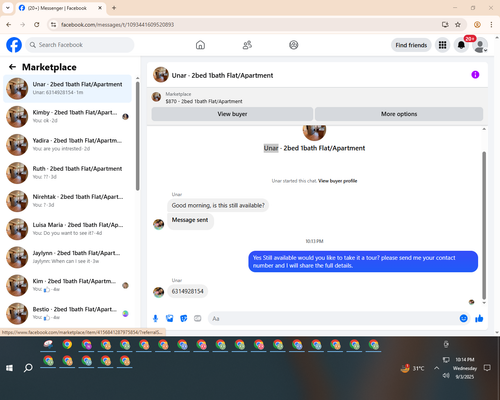Open a new browser tab

114,8
